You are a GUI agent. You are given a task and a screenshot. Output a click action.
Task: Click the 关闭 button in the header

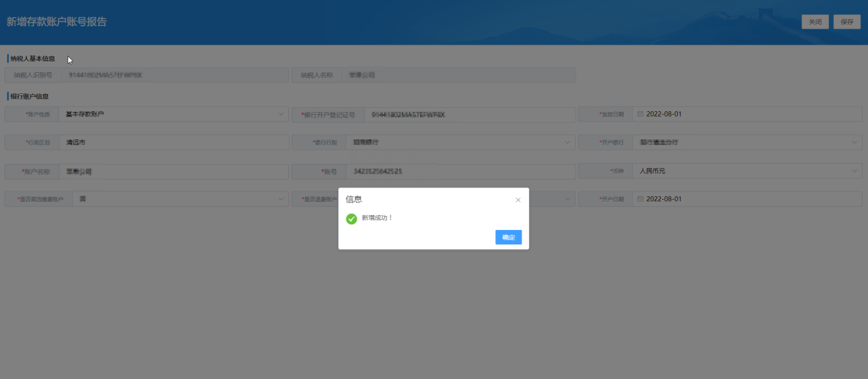point(814,22)
